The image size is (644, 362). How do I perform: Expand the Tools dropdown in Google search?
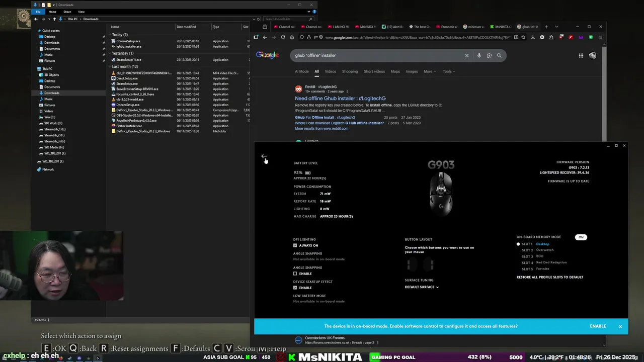(448, 71)
